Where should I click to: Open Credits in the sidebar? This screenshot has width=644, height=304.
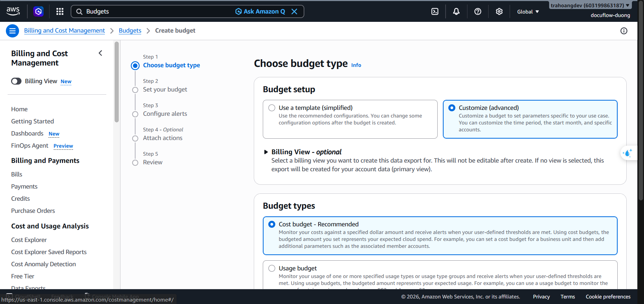pyautogui.click(x=20, y=199)
